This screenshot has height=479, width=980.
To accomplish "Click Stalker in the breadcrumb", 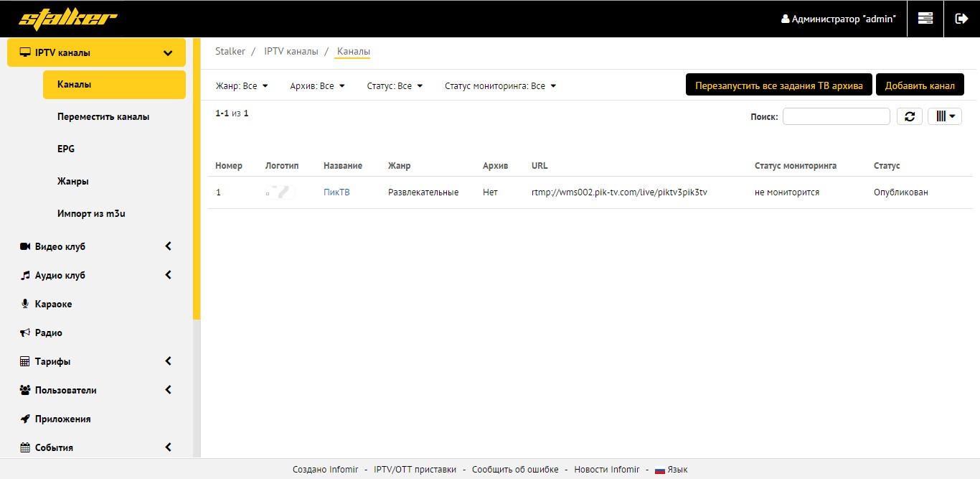I will tap(230, 51).
